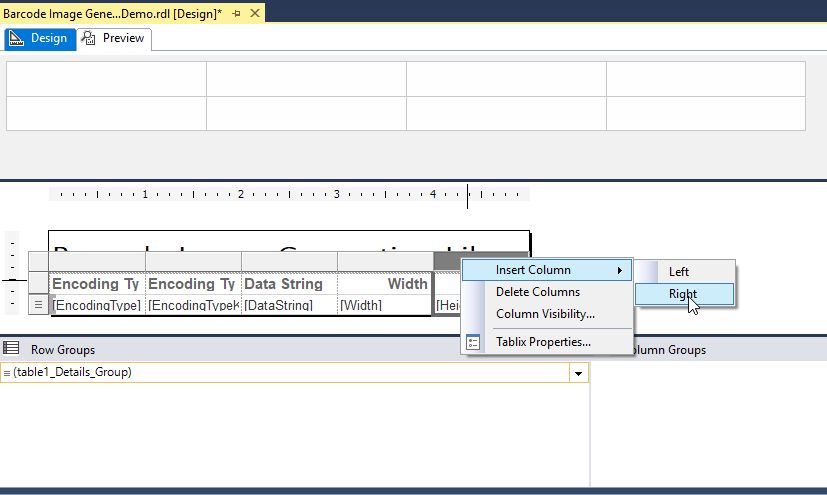This screenshot has height=495, width=827.
Task: Select the [EncodingType] data cell
Action: click(97, 305)
